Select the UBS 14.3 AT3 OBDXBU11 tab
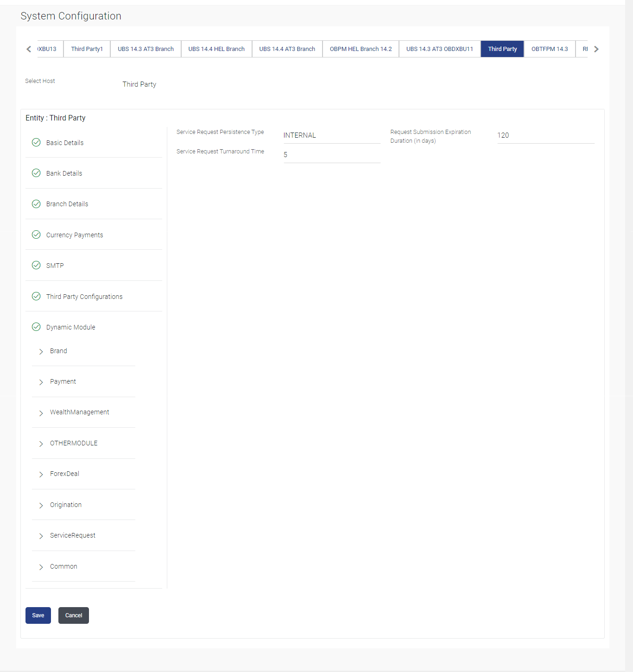The image size is (633, 672). [x=440, y=49]
